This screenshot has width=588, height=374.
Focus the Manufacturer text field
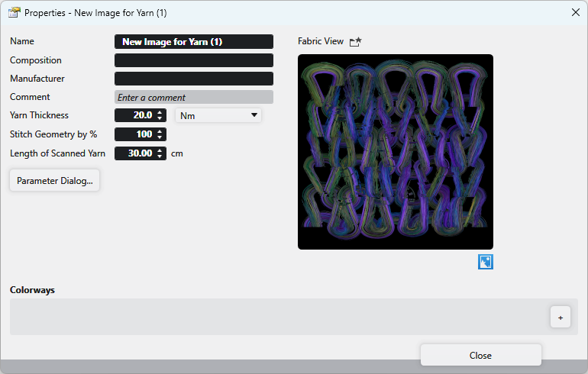coord(193,79)
